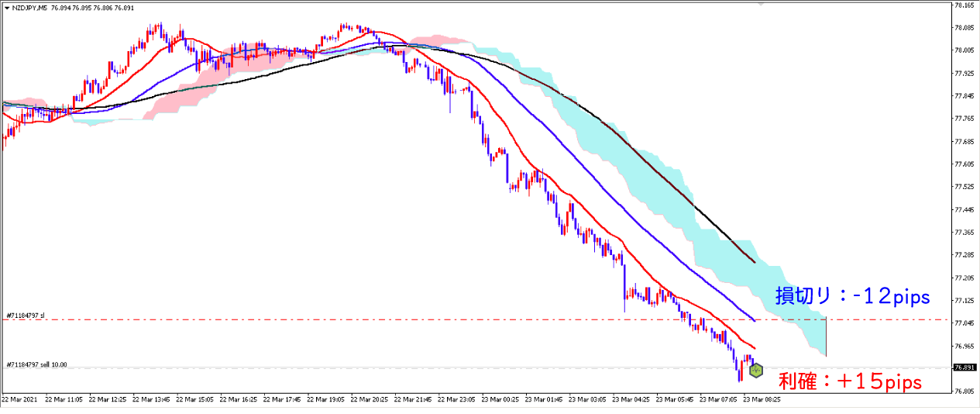Click the gray chart shift triangle at top
Viewport: 980px width, 414px height.
[x=762, y=5]
